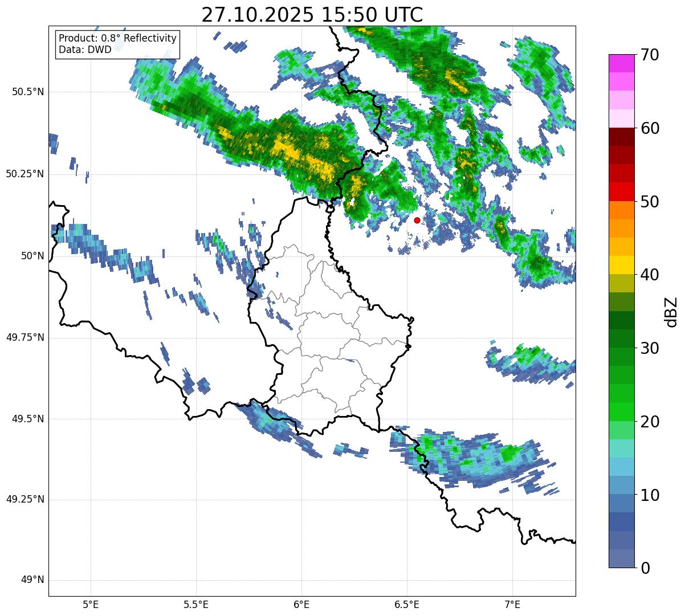Click the 49°N latitude label
685x616 pixels.
pyautogui.click(x=33, y=580)
